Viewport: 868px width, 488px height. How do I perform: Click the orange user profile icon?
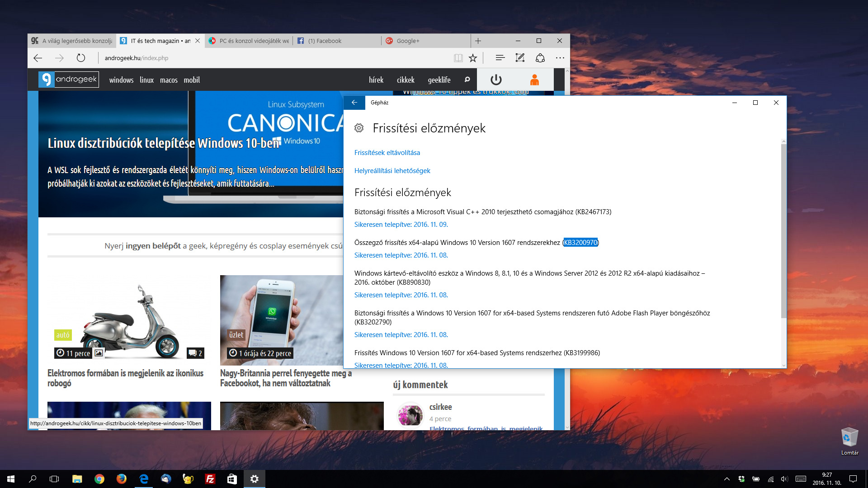click(x=534, y=80)
